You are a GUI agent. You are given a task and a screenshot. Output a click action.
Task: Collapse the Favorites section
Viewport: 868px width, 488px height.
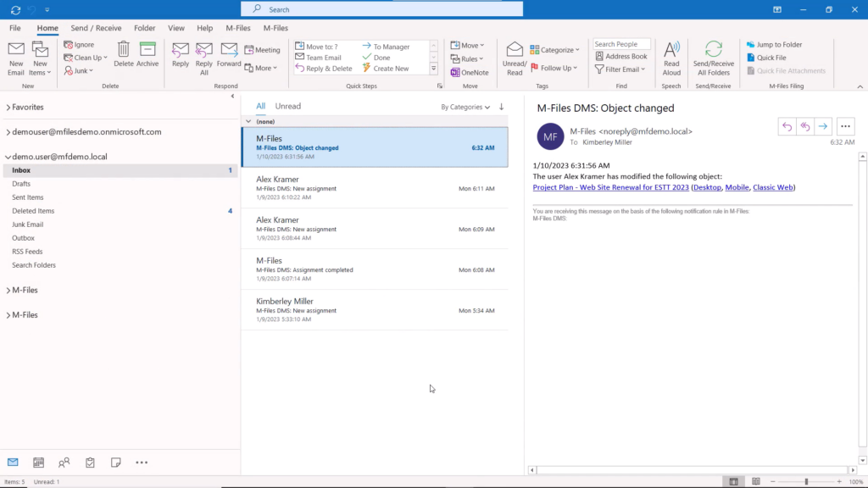coord(8,107)
